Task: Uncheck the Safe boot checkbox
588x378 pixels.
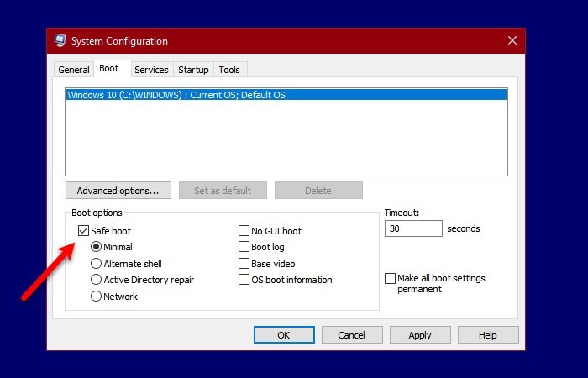Action: (83, 231)
